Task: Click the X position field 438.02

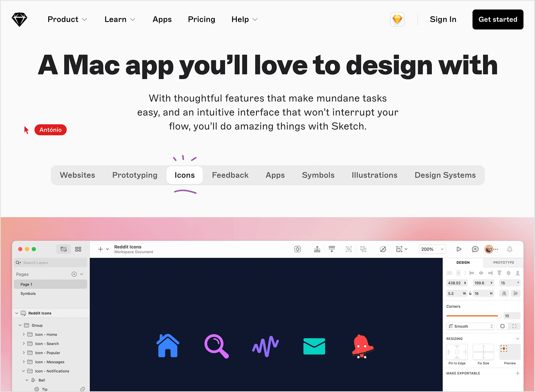Action: pyautogui.click(x=457, y=283)
